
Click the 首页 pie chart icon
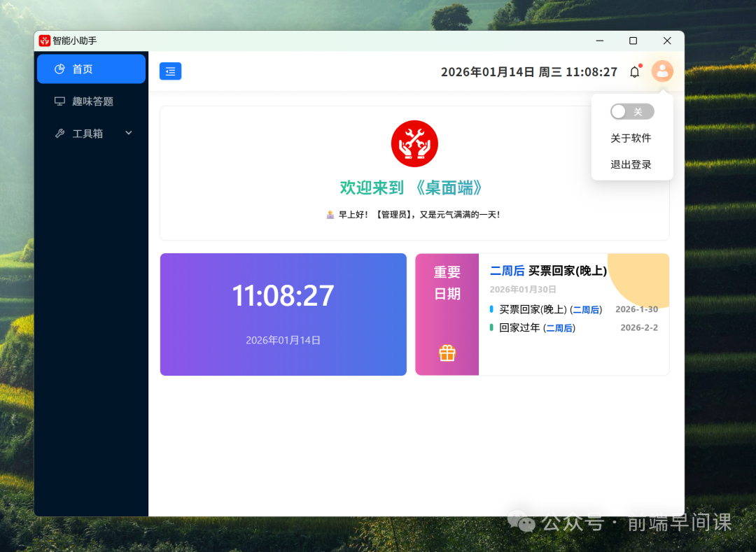(59, 69)
